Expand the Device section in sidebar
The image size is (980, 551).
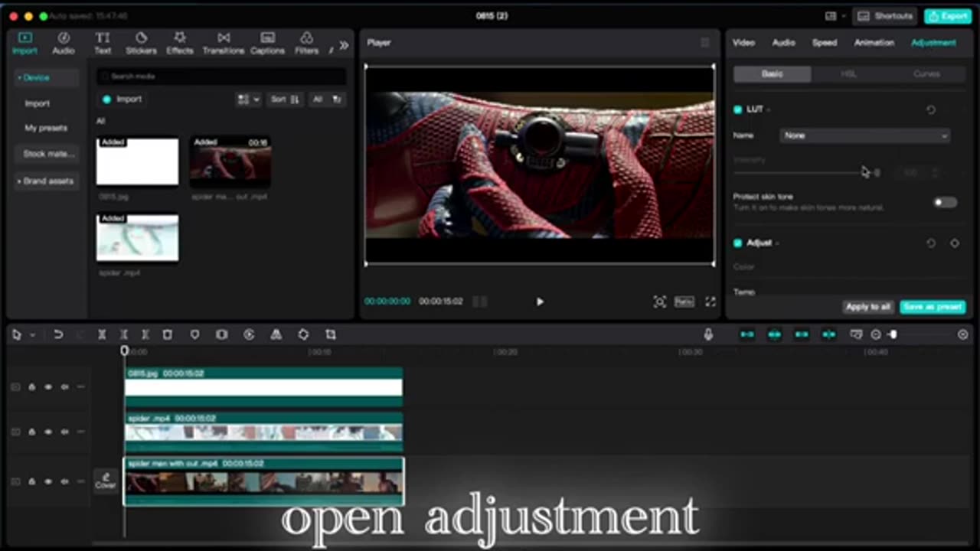point(46,77)
